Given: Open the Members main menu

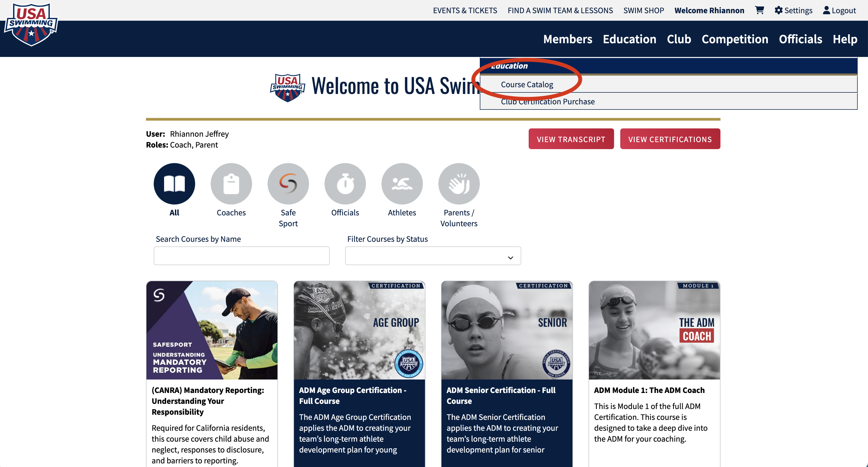Looking at the screenshot, I should [x=568, y=39].
